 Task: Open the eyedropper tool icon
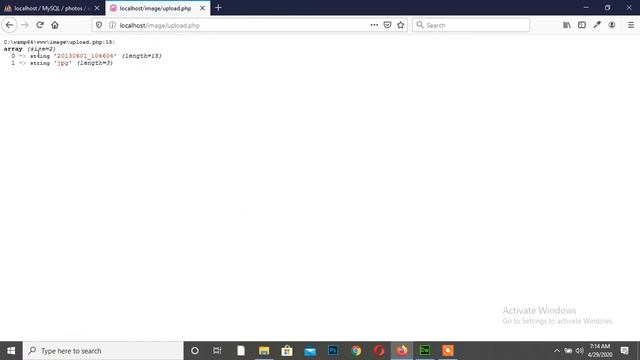[597, 25]
